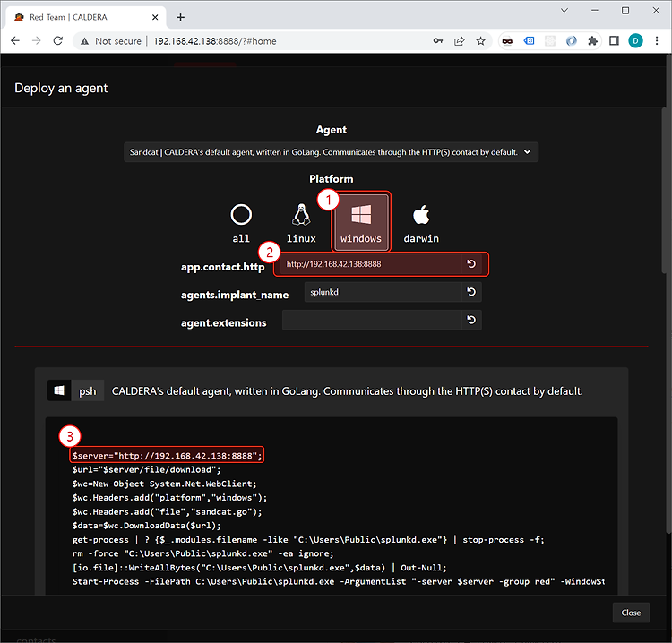Click the WriteAllBytes script line
Image resolution: width=672 pixels, height=643 pixels.
point(259,567)
